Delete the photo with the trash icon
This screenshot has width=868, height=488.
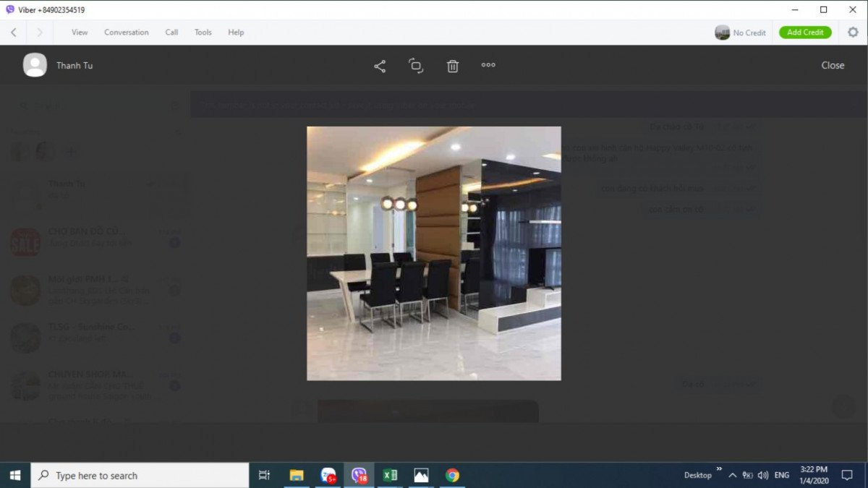[453, 66]
